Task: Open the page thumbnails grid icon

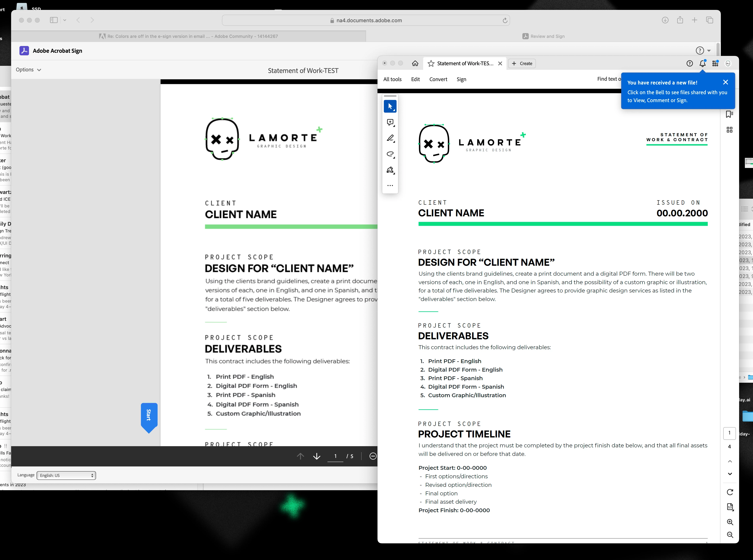Action: click(x=729, y=130)
